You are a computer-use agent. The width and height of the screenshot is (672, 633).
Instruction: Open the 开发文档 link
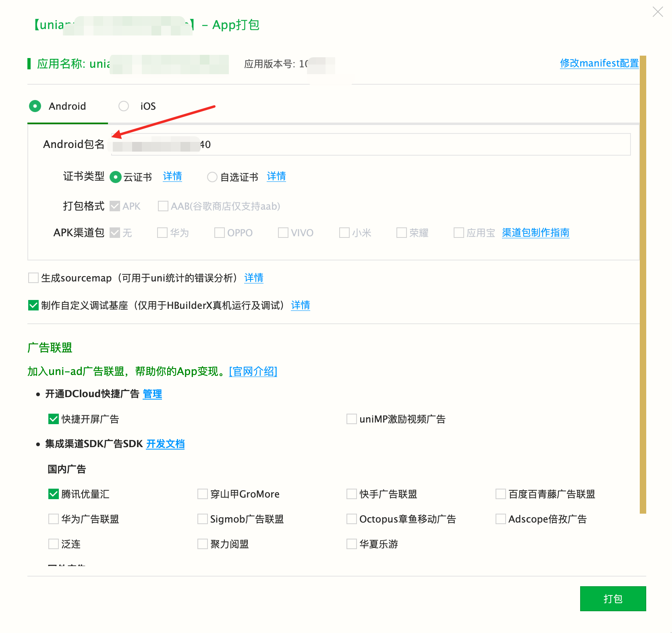[165, 444]
